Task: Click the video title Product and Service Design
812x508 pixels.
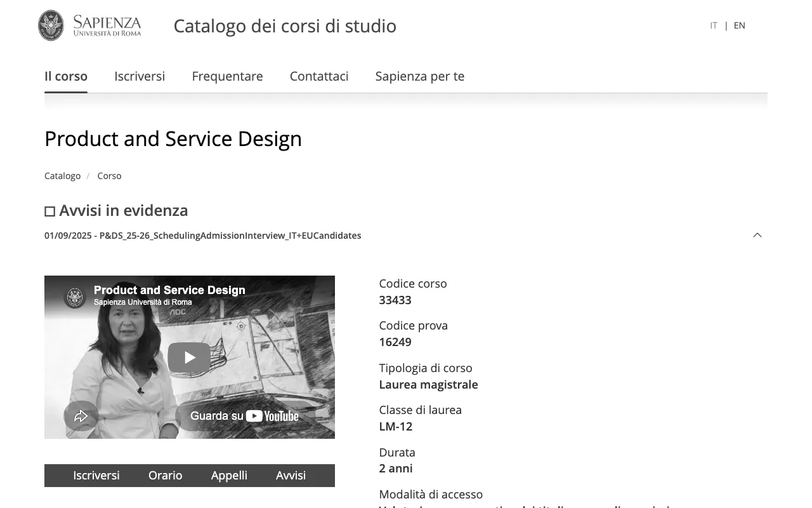Action: click(x=169, y=290)
